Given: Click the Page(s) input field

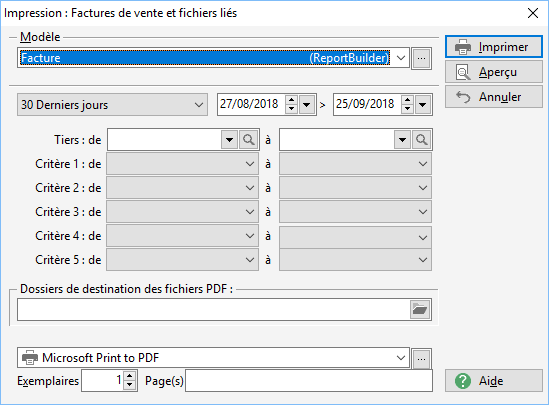Looking at the screenshot, I should click(x=309, y=380).
